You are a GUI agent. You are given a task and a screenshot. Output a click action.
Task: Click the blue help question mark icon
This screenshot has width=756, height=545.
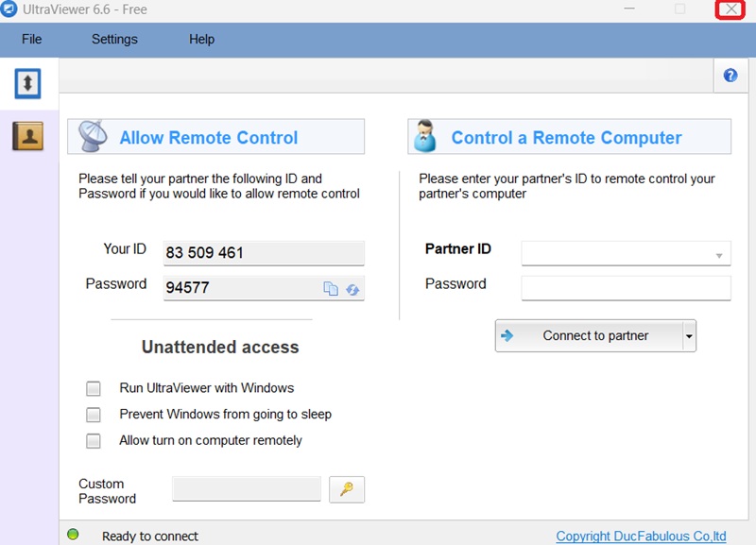(730, 76)
